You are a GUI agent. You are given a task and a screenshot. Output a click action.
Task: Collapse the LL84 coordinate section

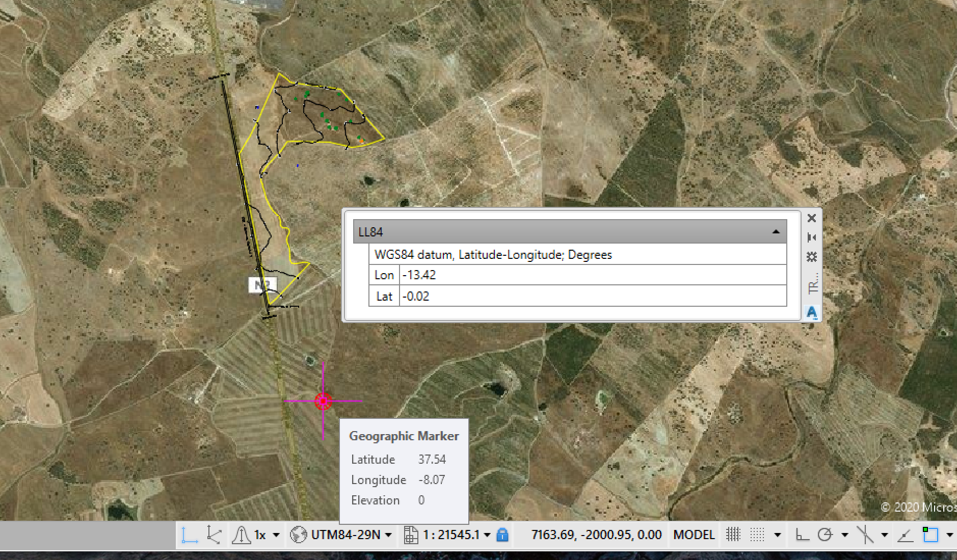(776, 232)
